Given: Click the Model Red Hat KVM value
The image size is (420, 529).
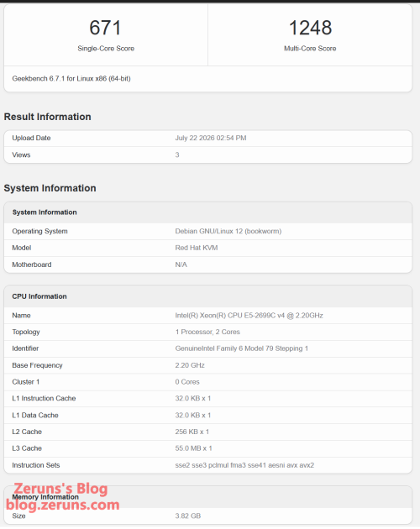Looking at the screenshot, I should (x=197, y=248).
